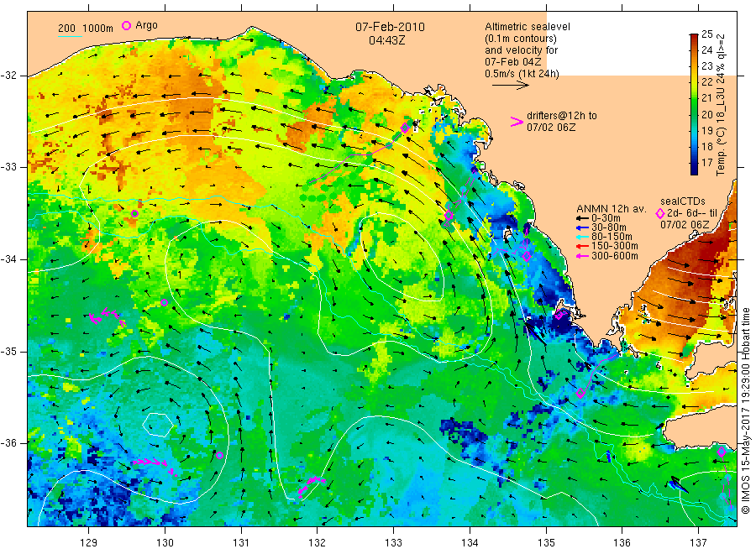Image resolution: width=756 pixels, height=554 pixels.
Task: Click the 'drifters@12h to' label
Action: tap(562, 116)
